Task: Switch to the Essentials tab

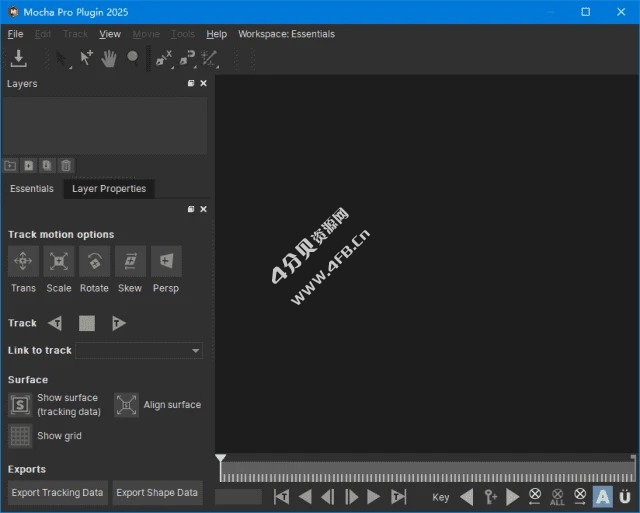Action: pos(32,189)
